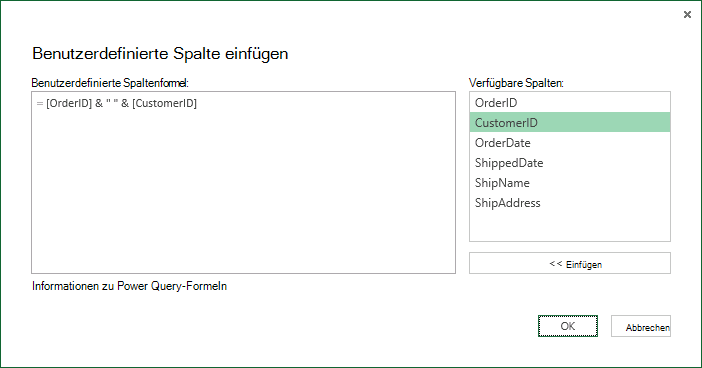
Task: Select OrderID in available columns list
Action: (x=570, y=103)
